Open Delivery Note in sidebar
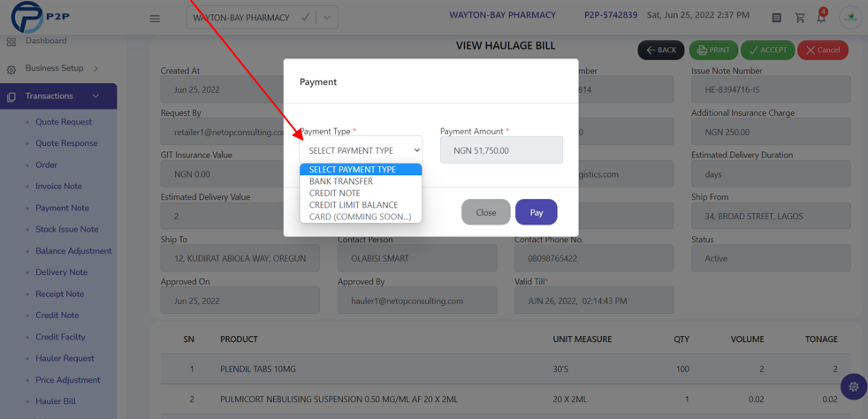Image resolution: width=868 pixels, height=419 pixels. [62, 272]
